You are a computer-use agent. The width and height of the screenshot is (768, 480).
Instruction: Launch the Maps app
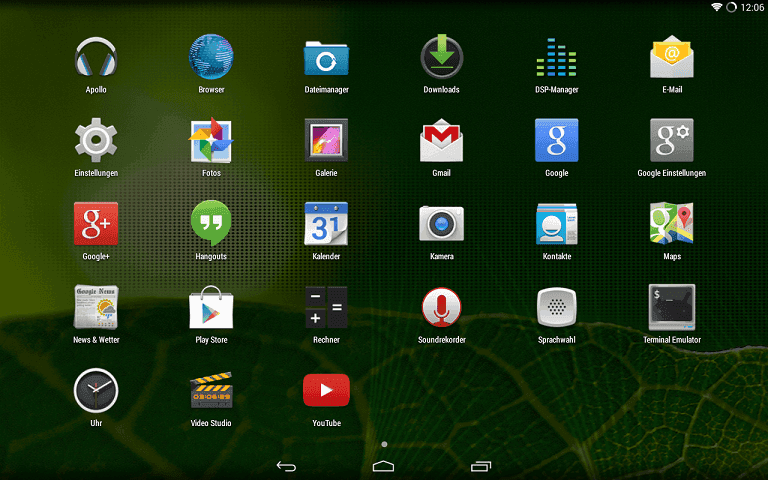click(672, 223)
